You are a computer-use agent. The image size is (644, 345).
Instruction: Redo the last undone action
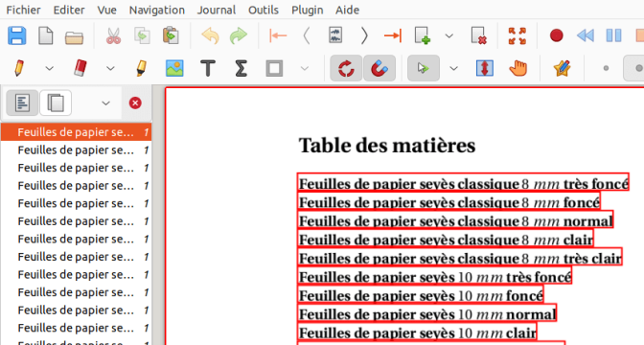pos(239,35)
